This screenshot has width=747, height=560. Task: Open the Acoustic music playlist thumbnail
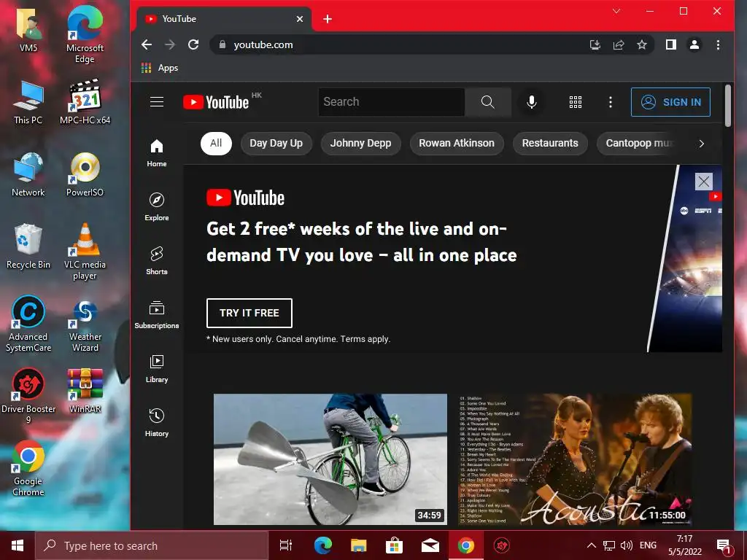575,459
